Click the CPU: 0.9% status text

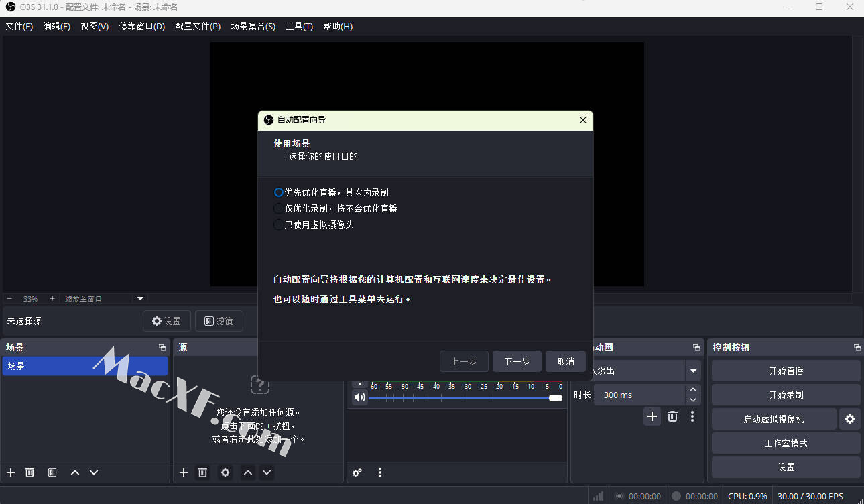[747, 496]
